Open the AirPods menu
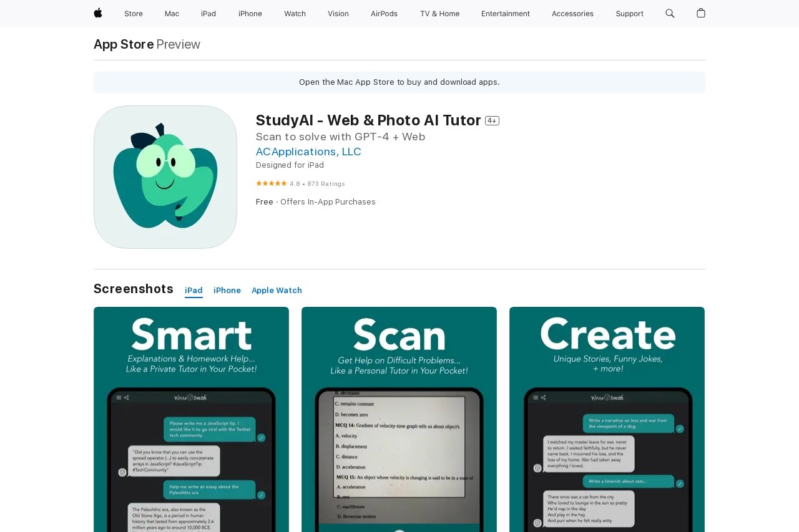Image resolution: width=799 pixels, height=532 pixels. tap(384, 14)
